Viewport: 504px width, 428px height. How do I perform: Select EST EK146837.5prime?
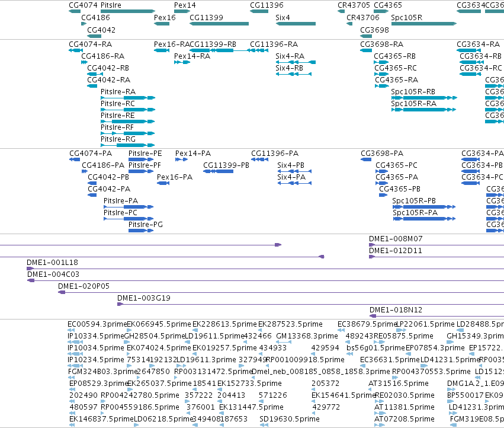pyautogui.click(x=101, y=419)
